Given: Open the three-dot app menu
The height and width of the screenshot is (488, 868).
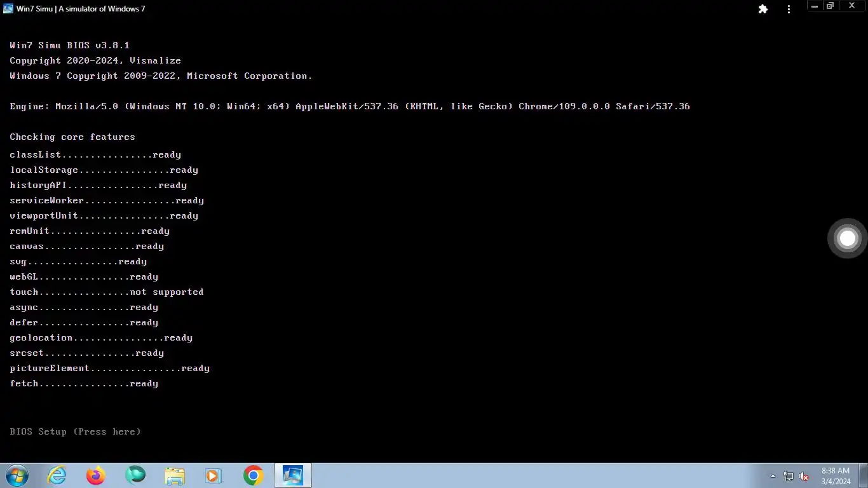Looking at the screenshot, I should tap(789, 9).
